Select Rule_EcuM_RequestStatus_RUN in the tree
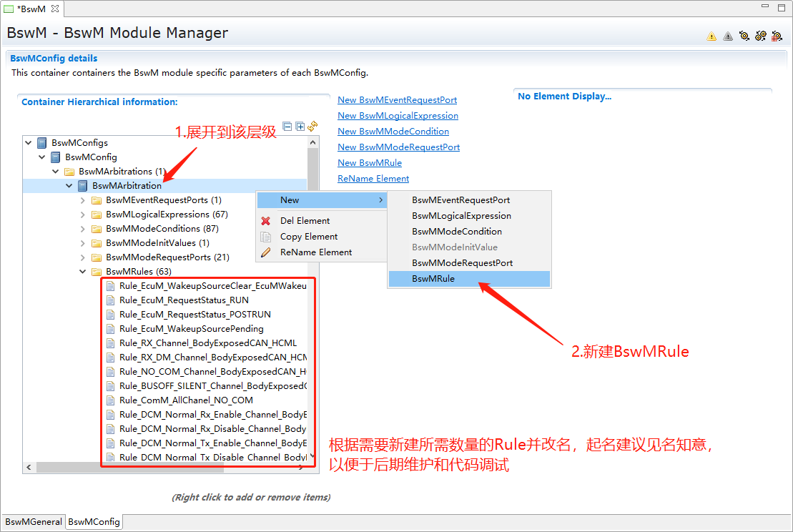The image size is (793, 532). tap(184, 300)
